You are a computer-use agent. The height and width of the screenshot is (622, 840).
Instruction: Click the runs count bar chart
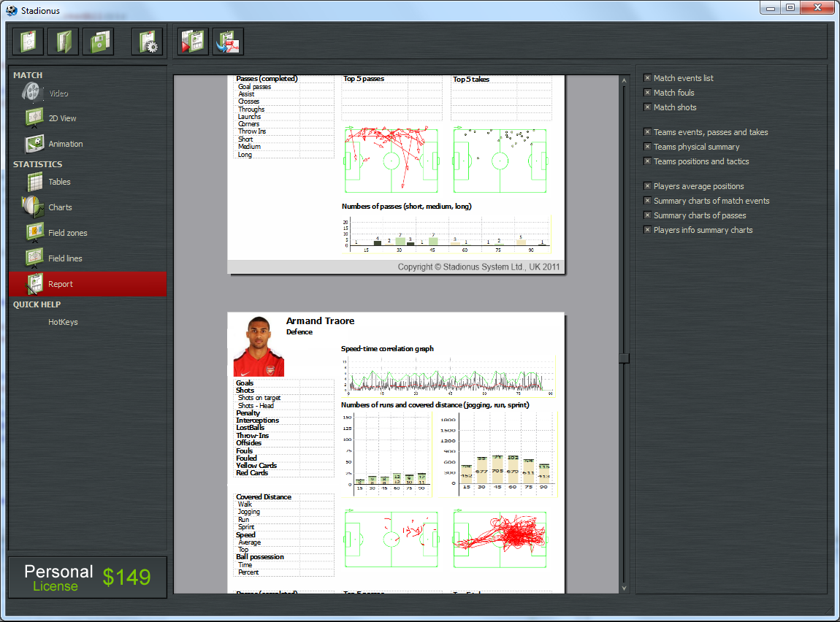tap(386, 454)
